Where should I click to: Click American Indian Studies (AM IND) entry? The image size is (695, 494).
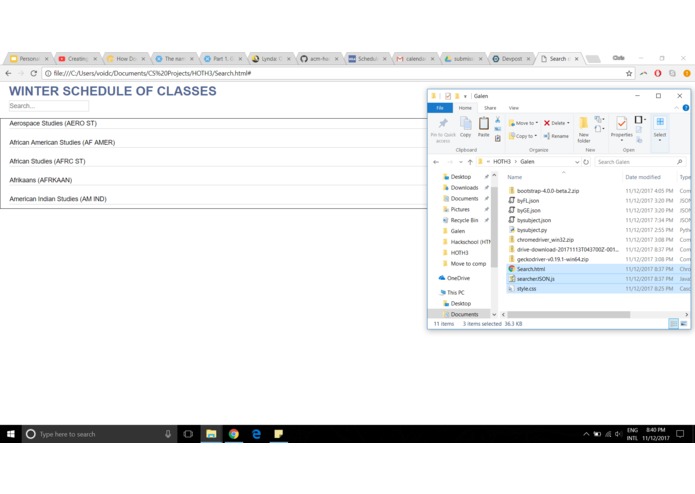tap(58, 199)
